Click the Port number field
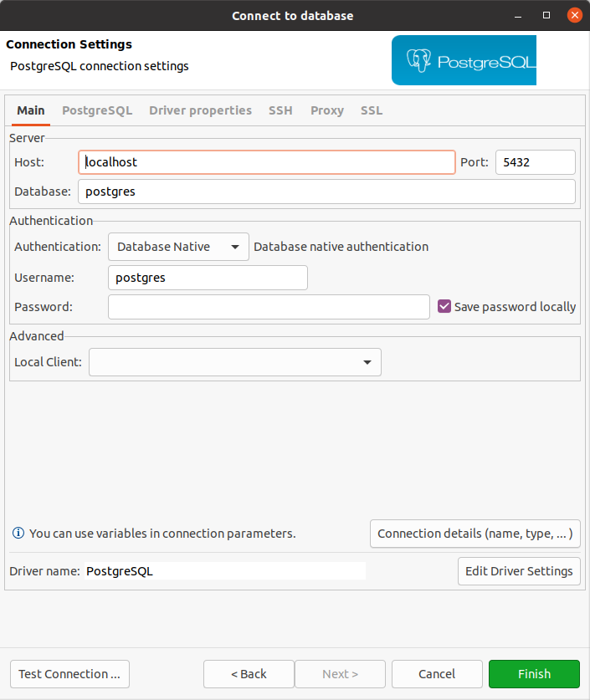 (535, 162)
